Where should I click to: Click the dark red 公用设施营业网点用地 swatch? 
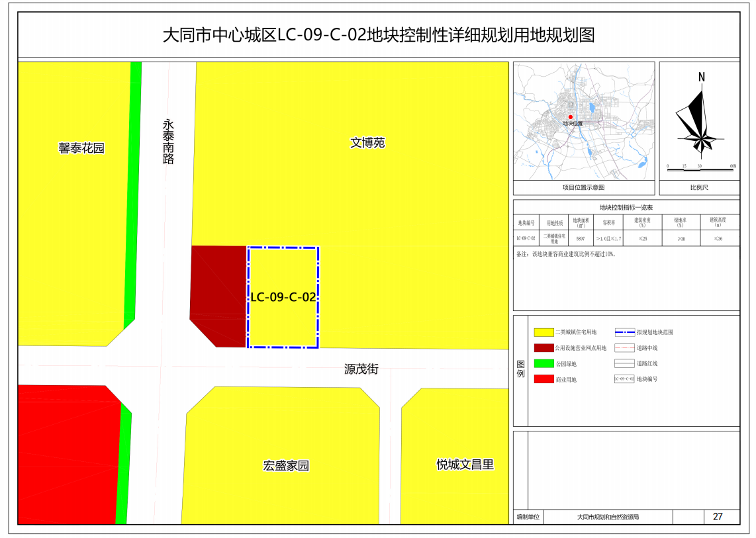[x=544, y=347]
